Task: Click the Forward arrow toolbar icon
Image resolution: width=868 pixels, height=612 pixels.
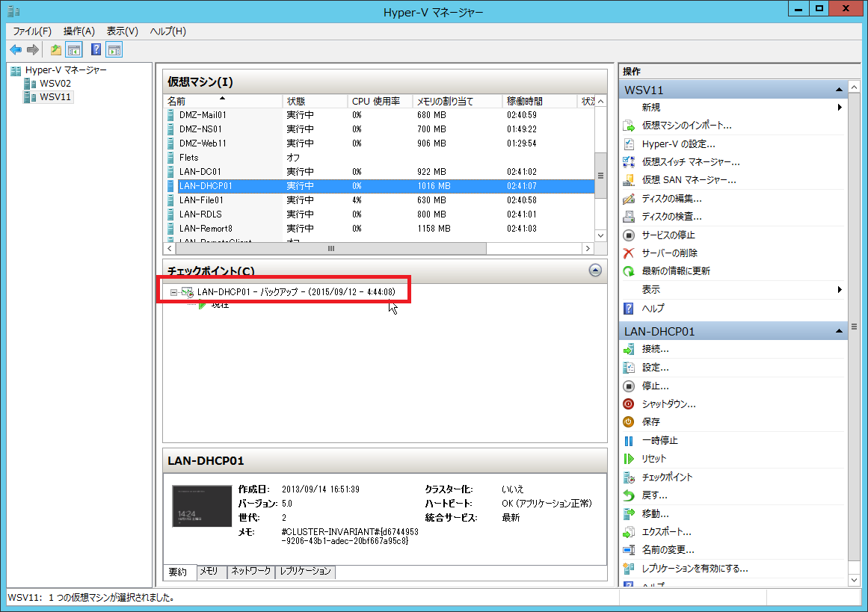Action: tap(33, 50)
